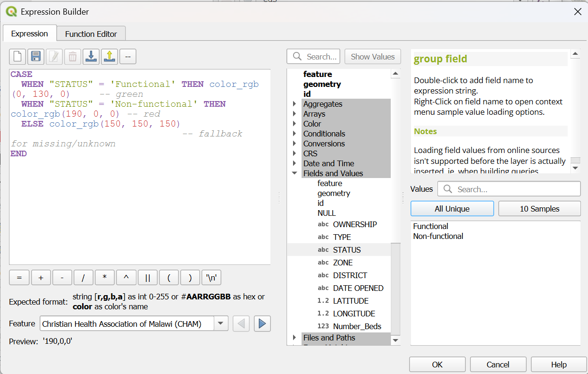The height and width of the screenshot is (374, 588).
Task: Click the clear editor new file icon
Action: (x=17, y=57)
